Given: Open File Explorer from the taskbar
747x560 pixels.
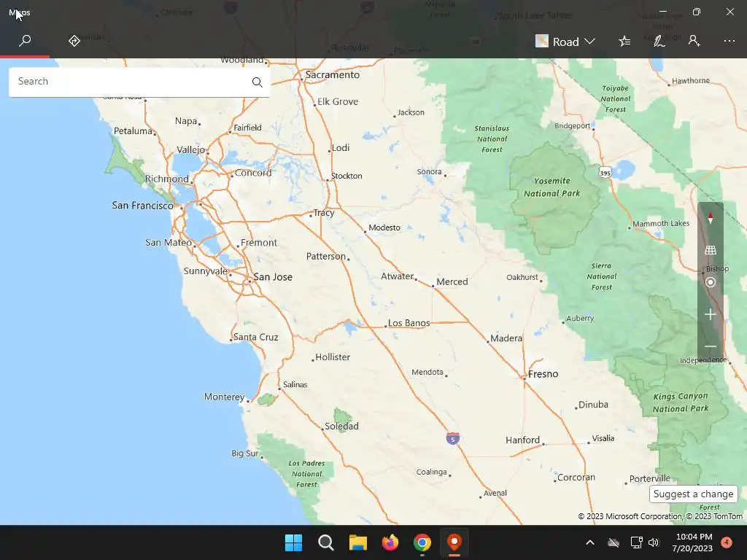Looking at the screenshot, I should [357, 542].
